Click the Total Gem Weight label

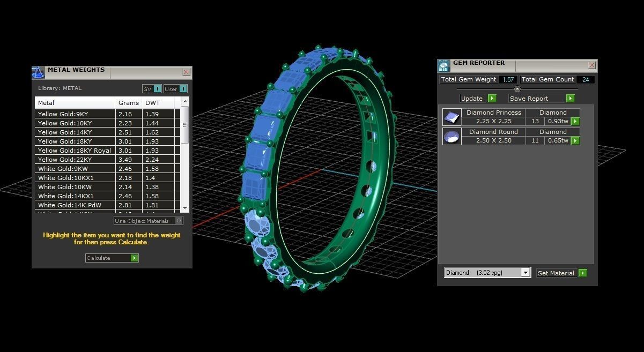pos(469,79)
